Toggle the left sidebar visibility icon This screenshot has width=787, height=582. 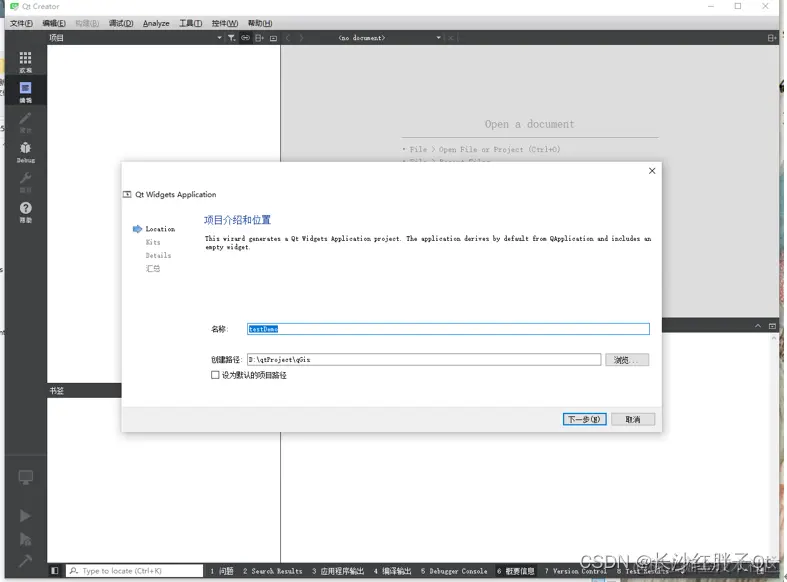coord(55,570)
